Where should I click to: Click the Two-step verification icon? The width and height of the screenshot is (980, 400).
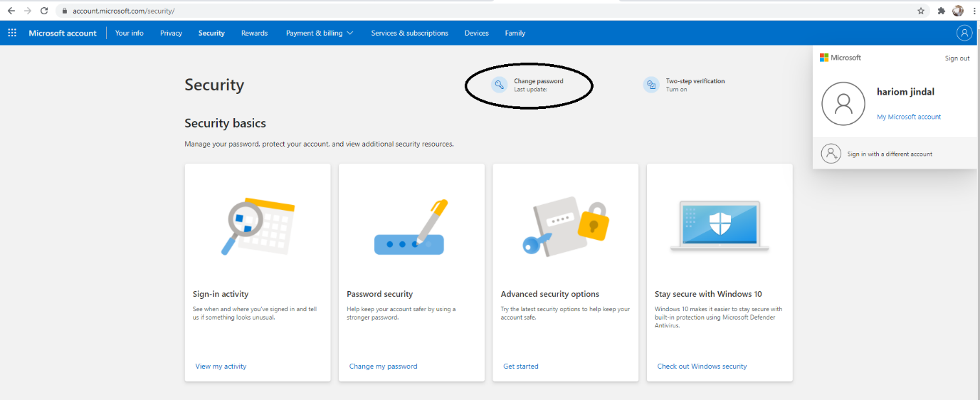(x=650, y=85)
